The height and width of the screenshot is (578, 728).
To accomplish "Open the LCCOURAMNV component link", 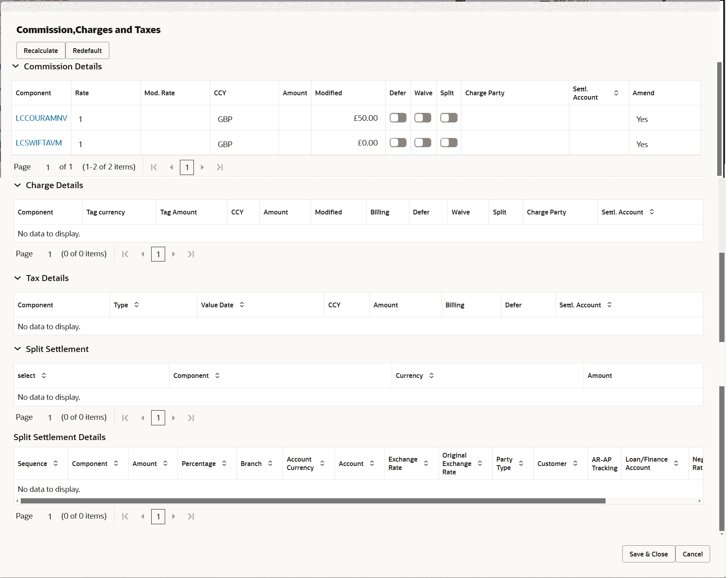I will pos(41,118).
